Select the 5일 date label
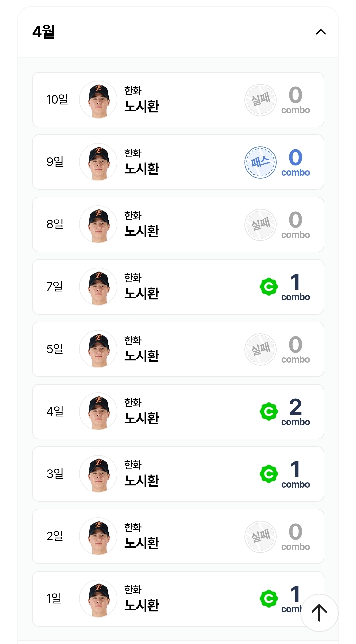Screen dimensions: 356x644 click(55, 349)
